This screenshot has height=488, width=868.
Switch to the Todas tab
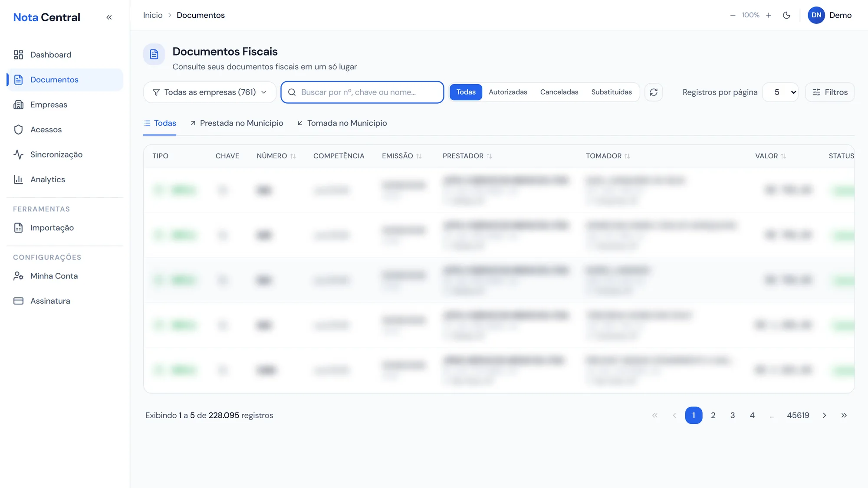click(x=160, y=123)
